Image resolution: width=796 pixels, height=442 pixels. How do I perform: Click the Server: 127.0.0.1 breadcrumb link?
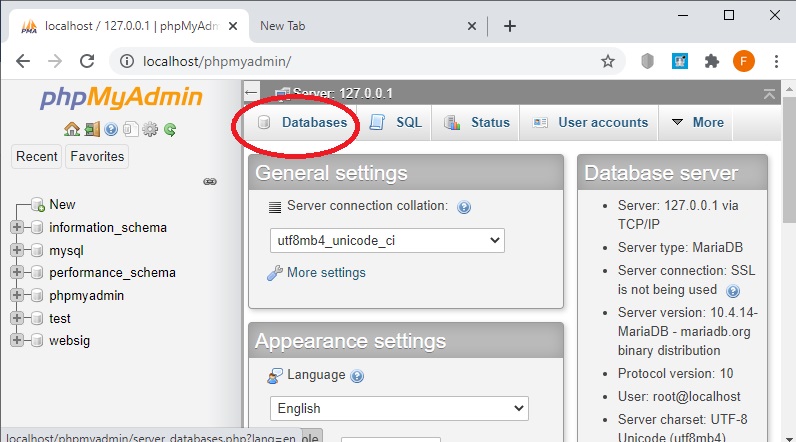[343, 93]
